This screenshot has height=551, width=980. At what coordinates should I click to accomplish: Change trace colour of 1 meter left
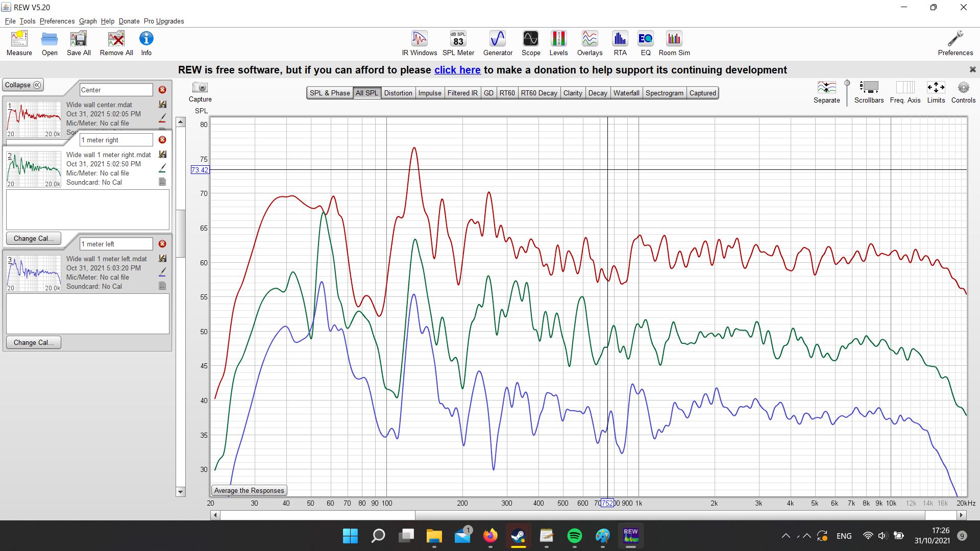(x=162, y=272)
